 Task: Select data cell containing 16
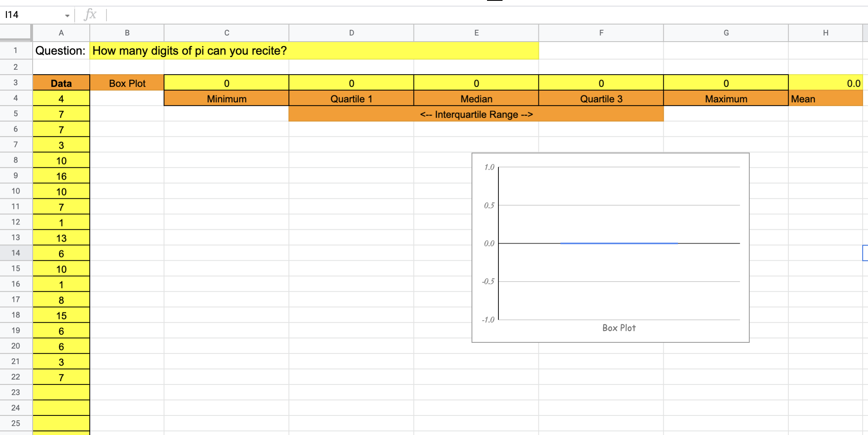click(x=61, y=176)
